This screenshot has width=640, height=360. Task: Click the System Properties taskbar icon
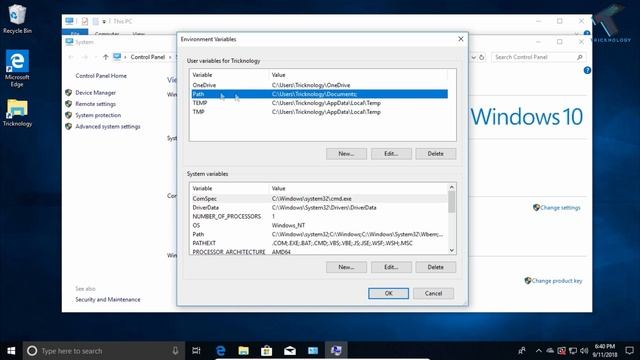(336, 351)
